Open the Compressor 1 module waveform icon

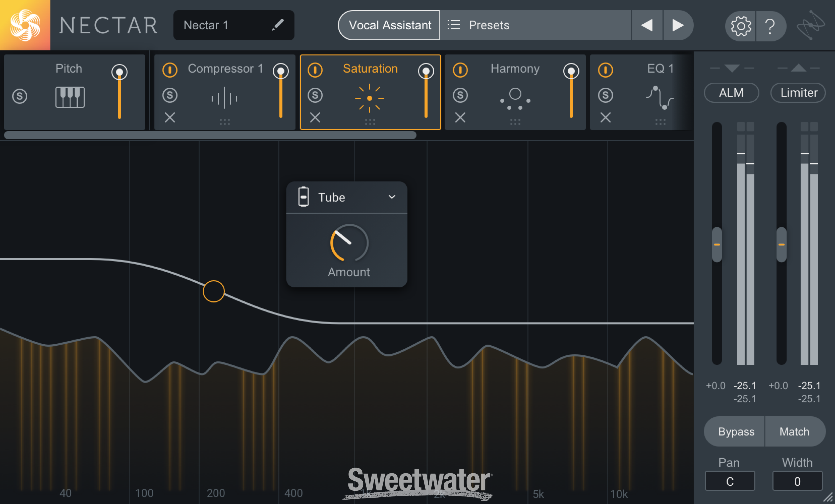[x=225, y=98]
